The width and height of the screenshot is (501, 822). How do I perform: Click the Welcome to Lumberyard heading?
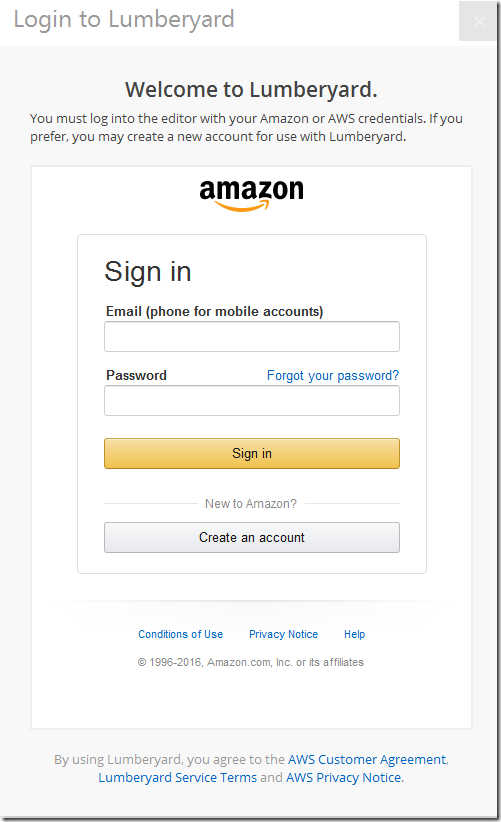click(x=251, y=90)
